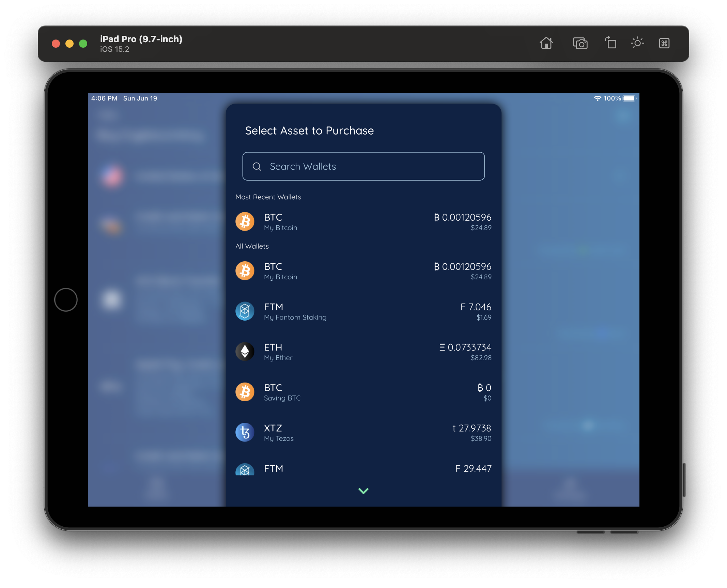Viewport: 727px width, 588px height.
Task: Select the Bitcoin icon under Most Recent Wallets
Action: coord(245,221)
